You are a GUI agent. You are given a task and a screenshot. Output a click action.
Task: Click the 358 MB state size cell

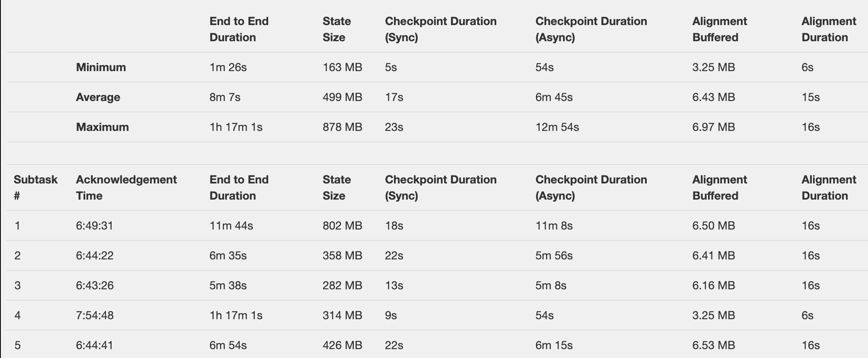coord(342,255)
